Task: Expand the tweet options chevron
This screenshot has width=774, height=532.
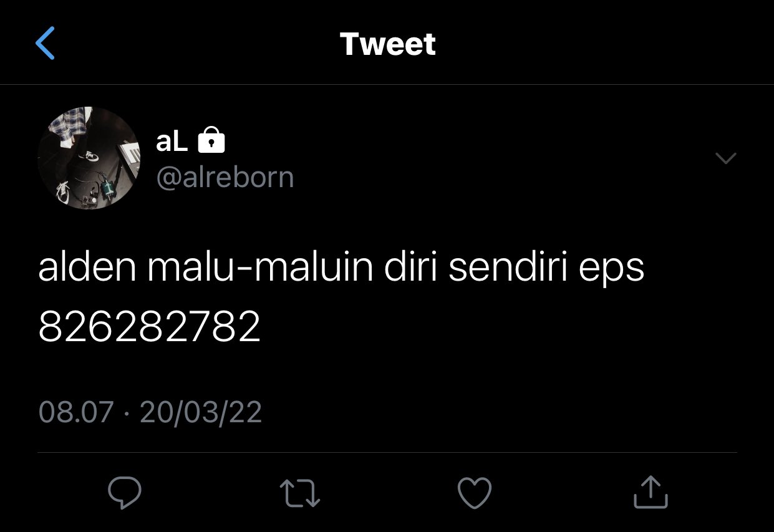Action: (725, 158)
